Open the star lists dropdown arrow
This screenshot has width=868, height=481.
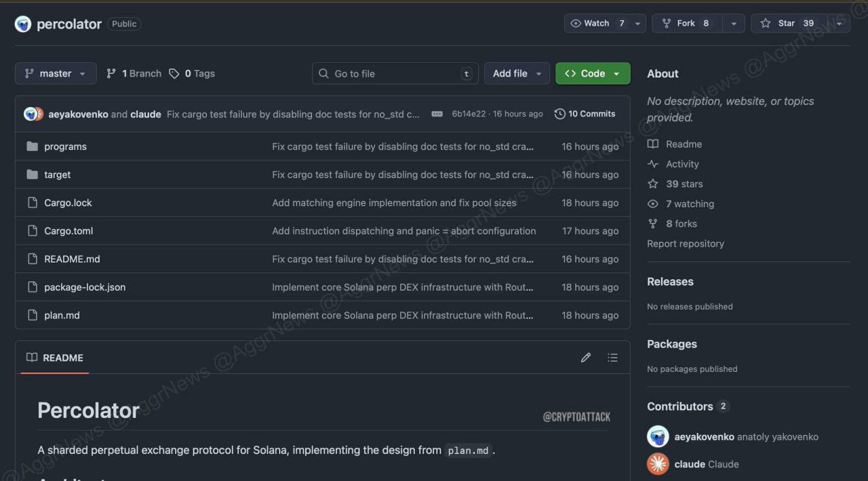pyautogui.click(x=840, y=23)
